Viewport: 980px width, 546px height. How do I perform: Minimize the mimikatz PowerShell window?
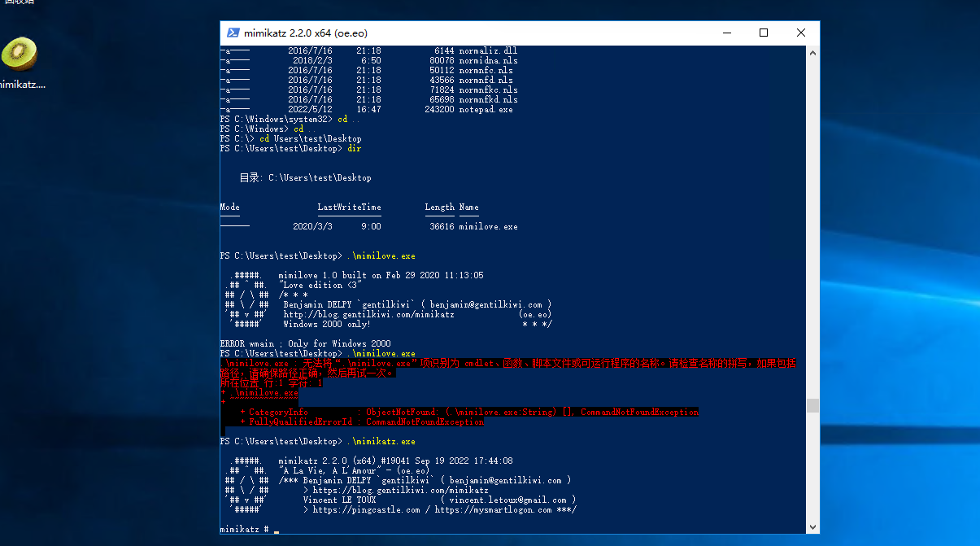[x=725, y=33]
